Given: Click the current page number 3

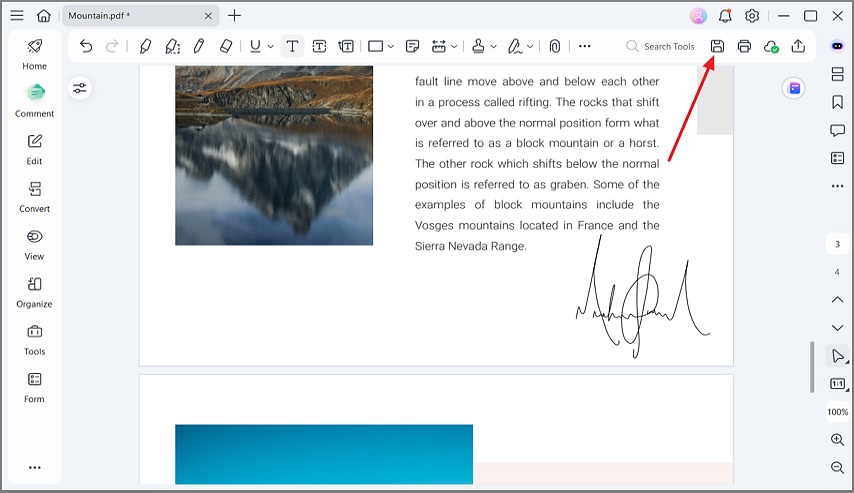Looking at the screenshot, I should coord(837,244).
